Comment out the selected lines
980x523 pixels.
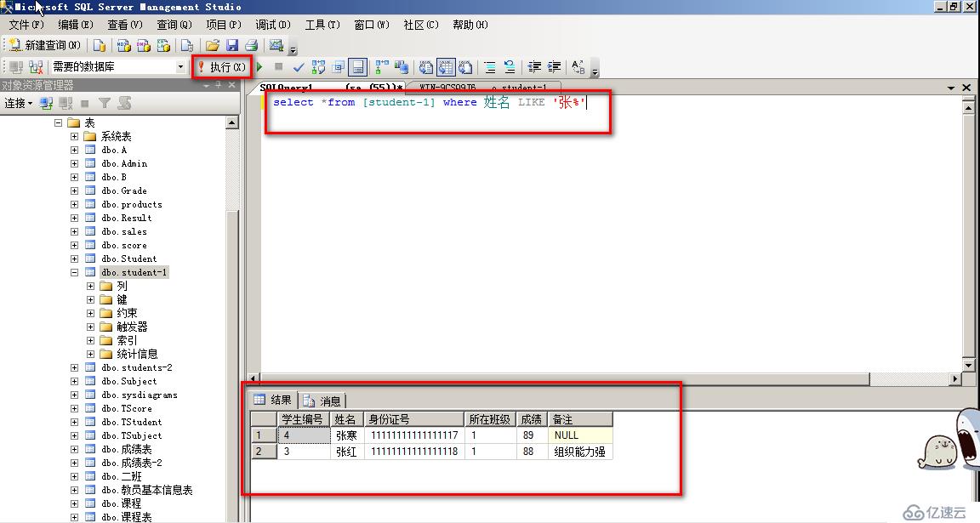pos(490,67)
